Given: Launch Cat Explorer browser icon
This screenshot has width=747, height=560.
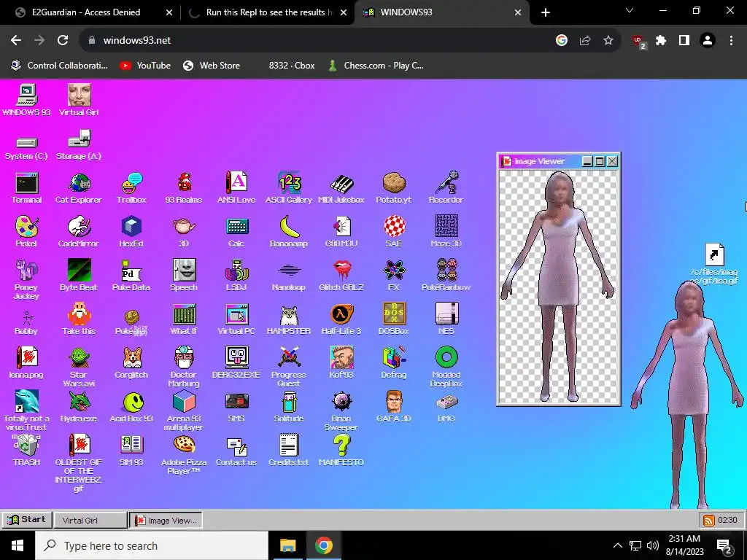Looking at the screenshot, I should coord(79,188).
